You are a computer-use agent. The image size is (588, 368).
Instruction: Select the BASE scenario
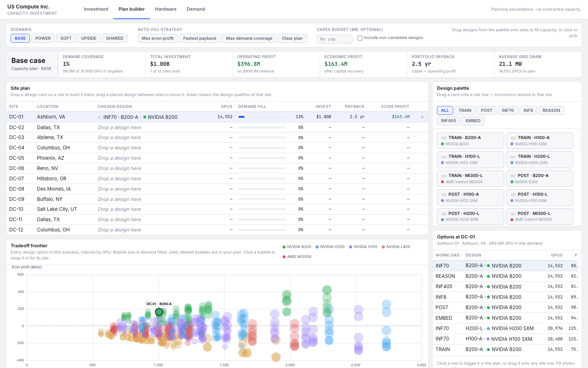click(x=20, y=38)
